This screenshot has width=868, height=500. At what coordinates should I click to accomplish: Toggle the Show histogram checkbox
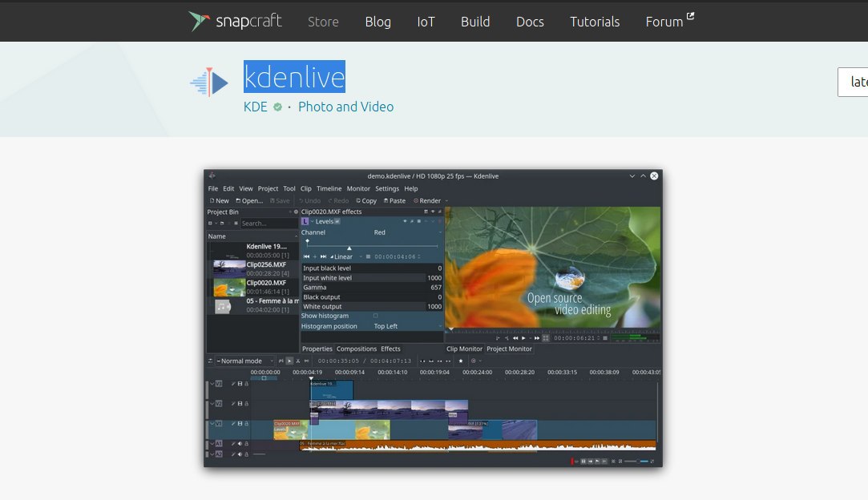(x=375, y=316)
